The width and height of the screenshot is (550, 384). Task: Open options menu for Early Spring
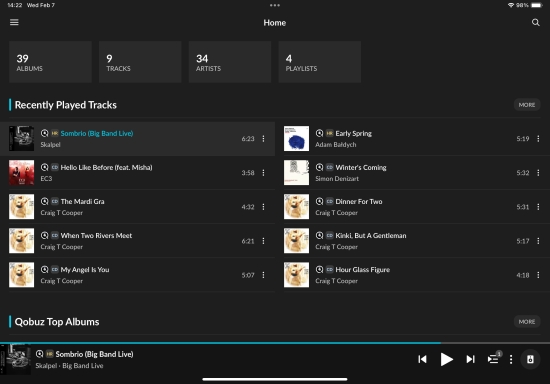pos(538,139)
